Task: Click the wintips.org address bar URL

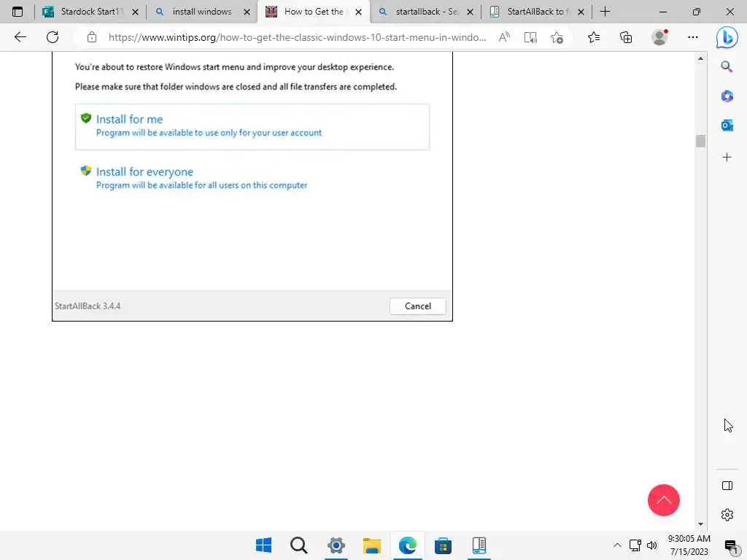Action: point(298,37)
